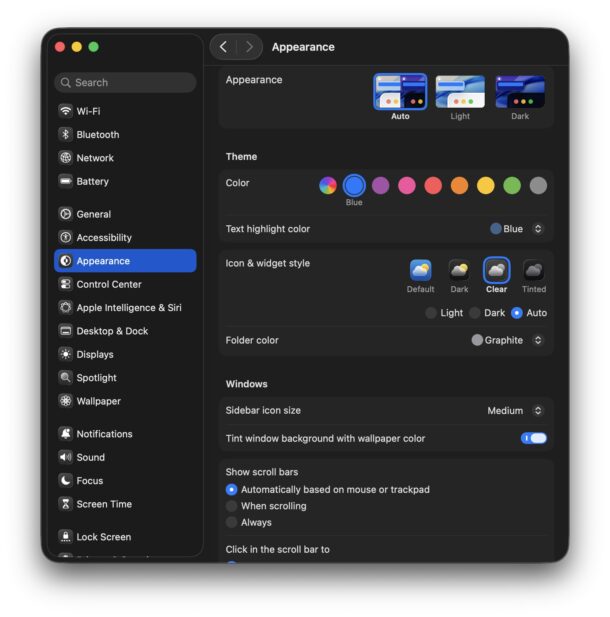Pick the blue theme color swatch
The image size is (610, 617).
point(354,185)
